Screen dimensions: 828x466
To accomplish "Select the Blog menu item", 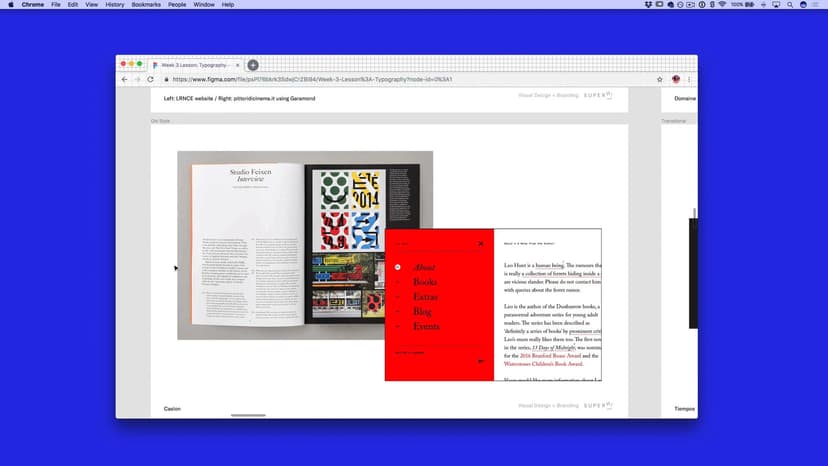I will pyautogui.click(x=422, y=312).
